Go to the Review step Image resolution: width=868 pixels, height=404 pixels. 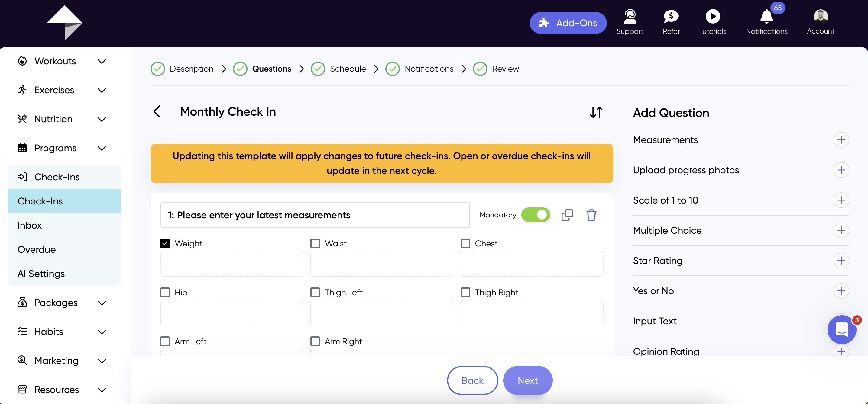pos(496,69)
